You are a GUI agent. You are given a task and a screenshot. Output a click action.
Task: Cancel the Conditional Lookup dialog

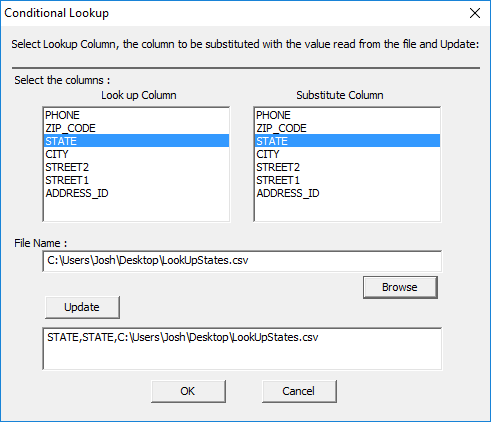click(x=299, y=391)
